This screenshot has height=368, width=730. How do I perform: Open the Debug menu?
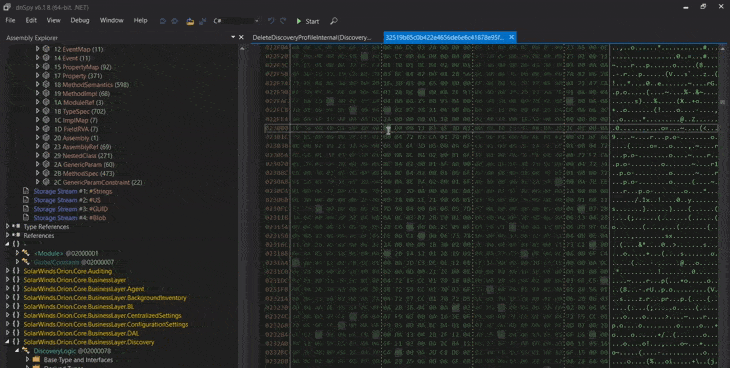point(80,20)
